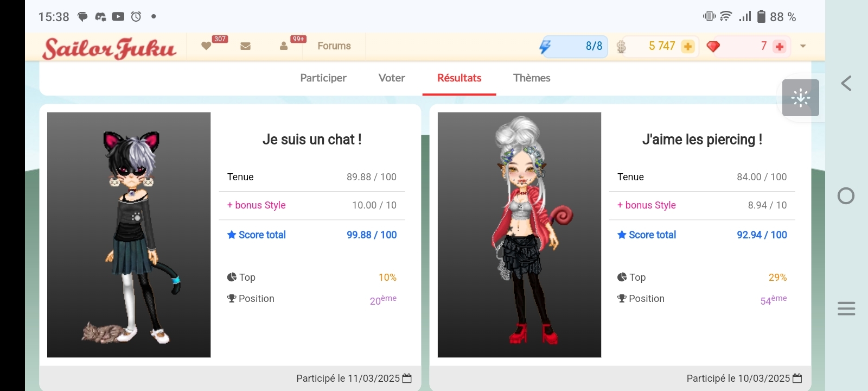Tap the Android recent apps button

click(x=846, y=308)
